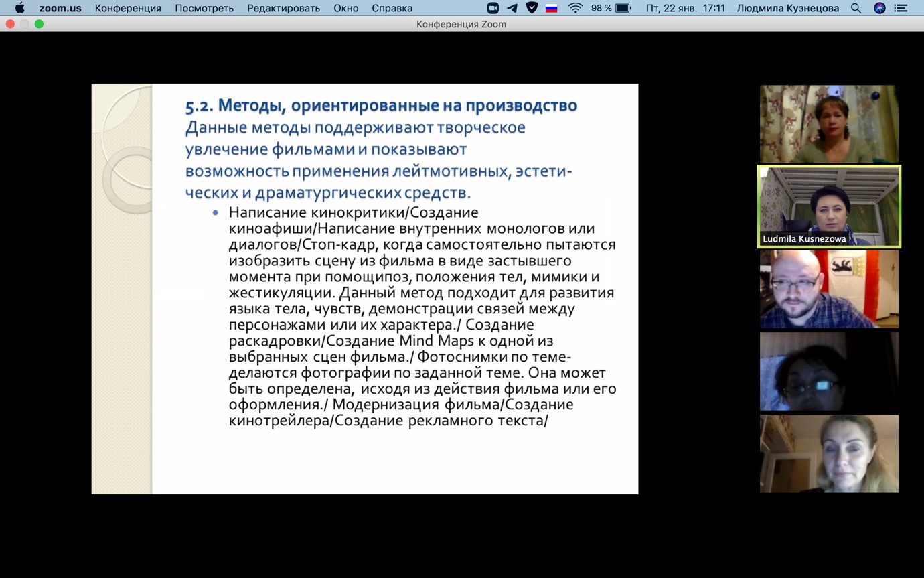Click the battery 98 % indicator
924x578 pixels.
[611, 8]
